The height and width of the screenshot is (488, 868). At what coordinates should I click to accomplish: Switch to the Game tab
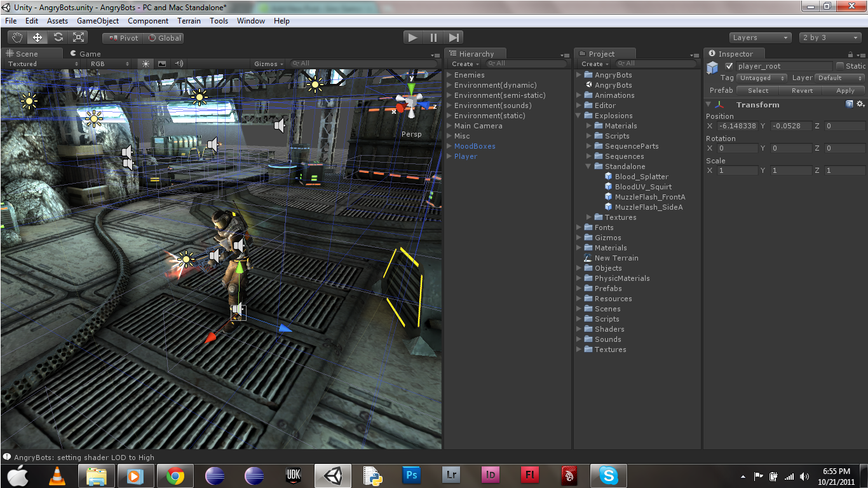(86, 54)
